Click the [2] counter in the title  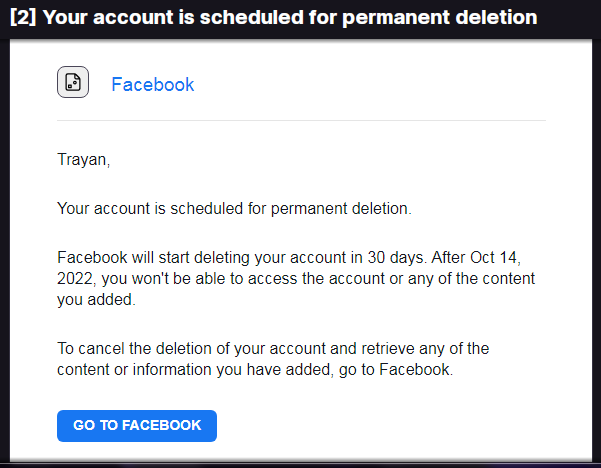tap(23, 17)
